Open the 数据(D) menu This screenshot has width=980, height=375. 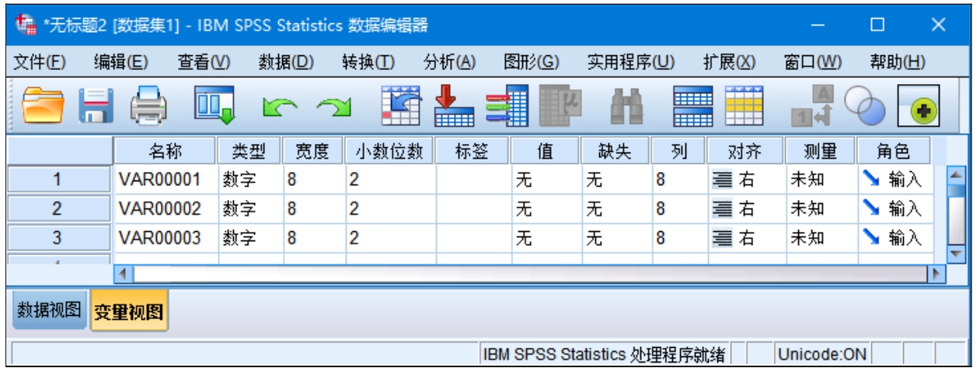[x=286, y=62]
